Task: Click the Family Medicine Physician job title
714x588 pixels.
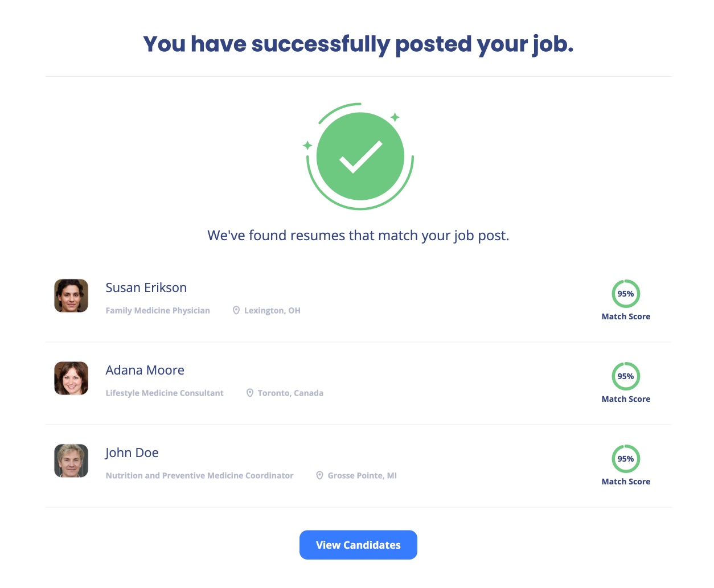Action: pos(158,310)
